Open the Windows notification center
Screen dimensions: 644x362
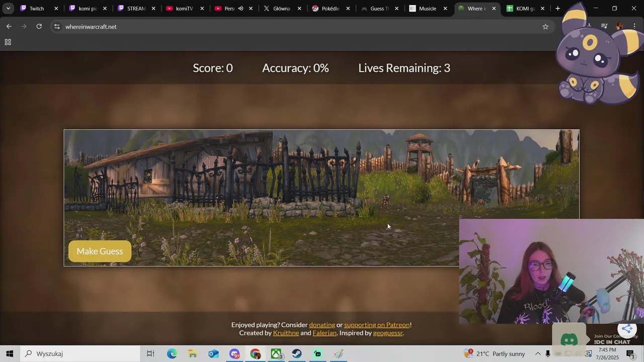pyautogui.click(x=631, y=353)
